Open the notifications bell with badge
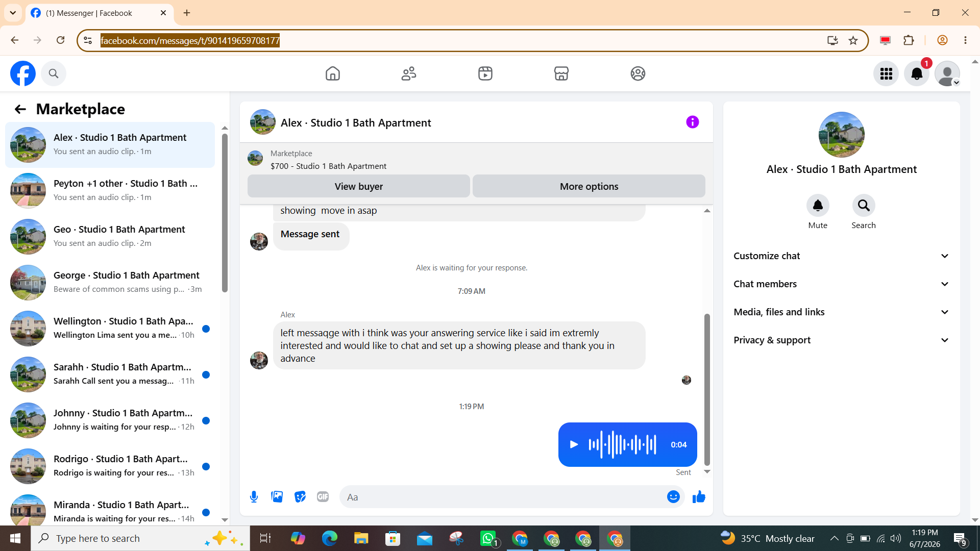Image resolution: width=980 pixels, height=551 pixels. pos(917,74)
